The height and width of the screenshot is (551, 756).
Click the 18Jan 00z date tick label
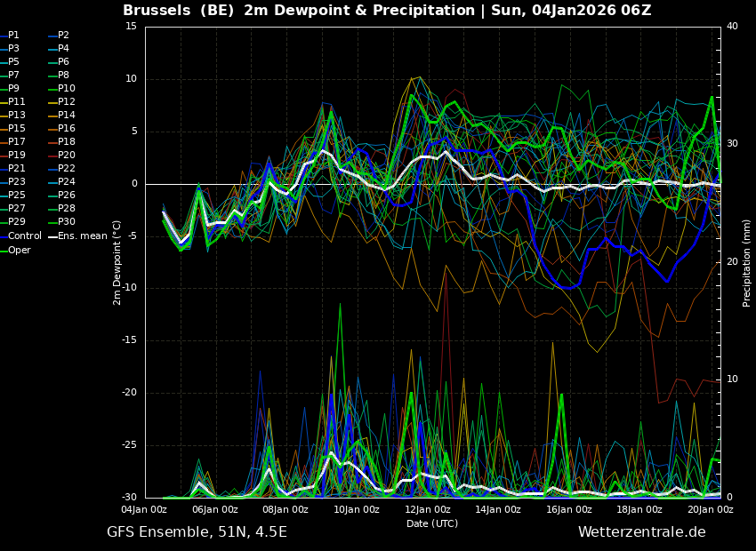[639, 509]
